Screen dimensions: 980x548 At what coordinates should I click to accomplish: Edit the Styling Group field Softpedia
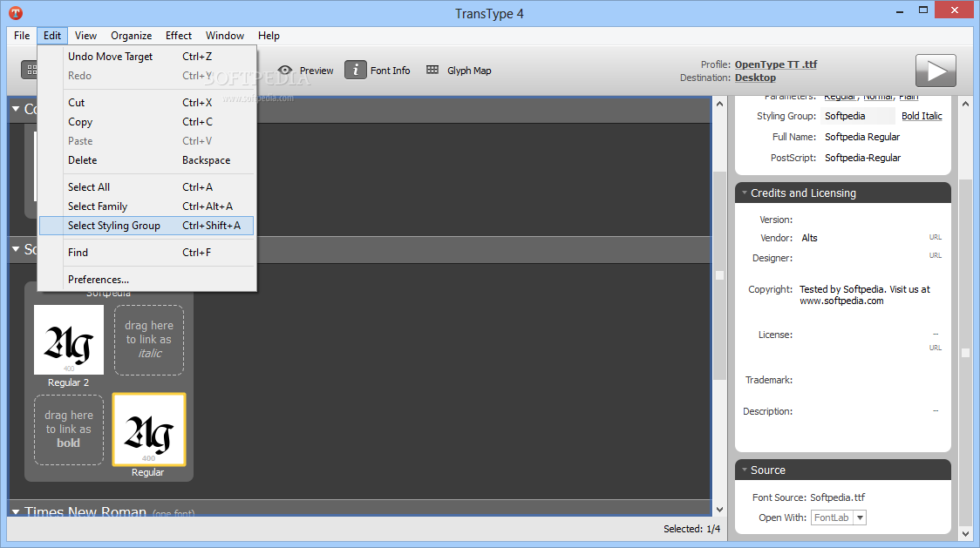click(858, 116)
